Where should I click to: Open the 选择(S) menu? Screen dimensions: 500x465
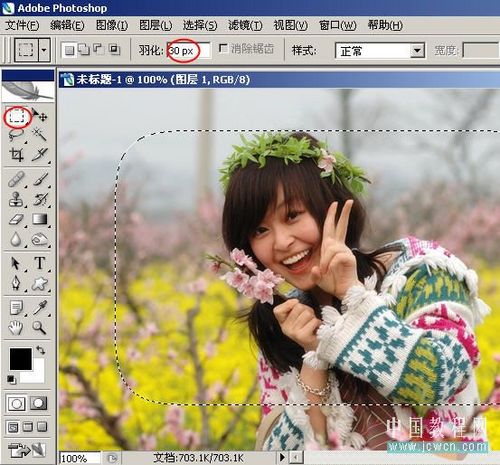coord(200,25)
